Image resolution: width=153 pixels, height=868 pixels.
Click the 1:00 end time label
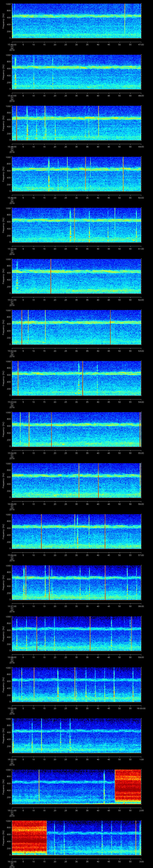(141, 759)
